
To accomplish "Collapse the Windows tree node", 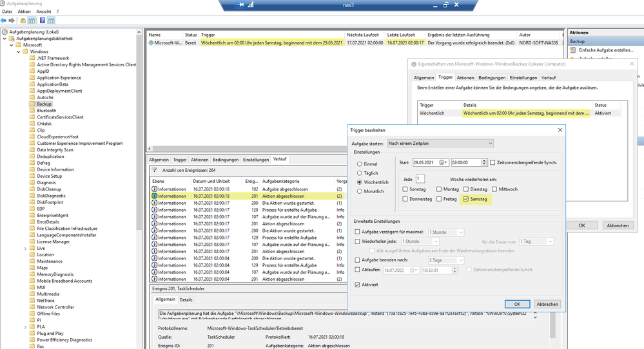I will point(19,52).
